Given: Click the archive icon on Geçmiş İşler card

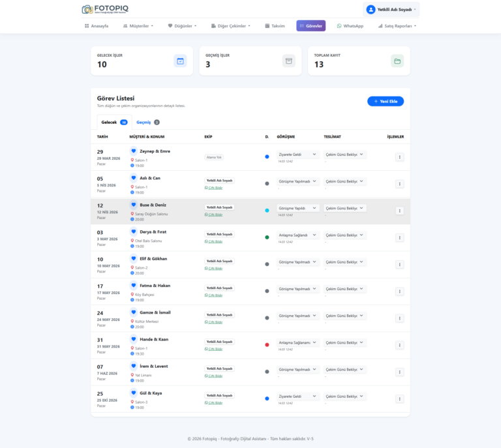Looking at the screenshot, I should tap(288, 61).
